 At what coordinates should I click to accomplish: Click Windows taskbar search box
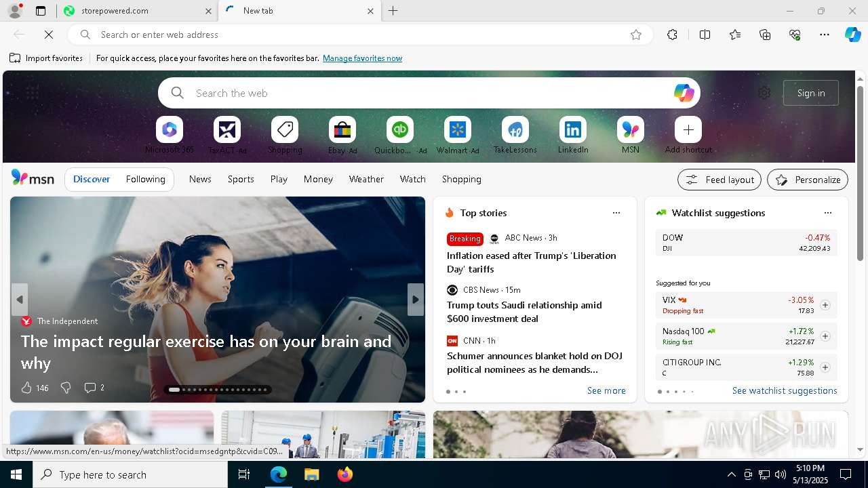(130, 474)
